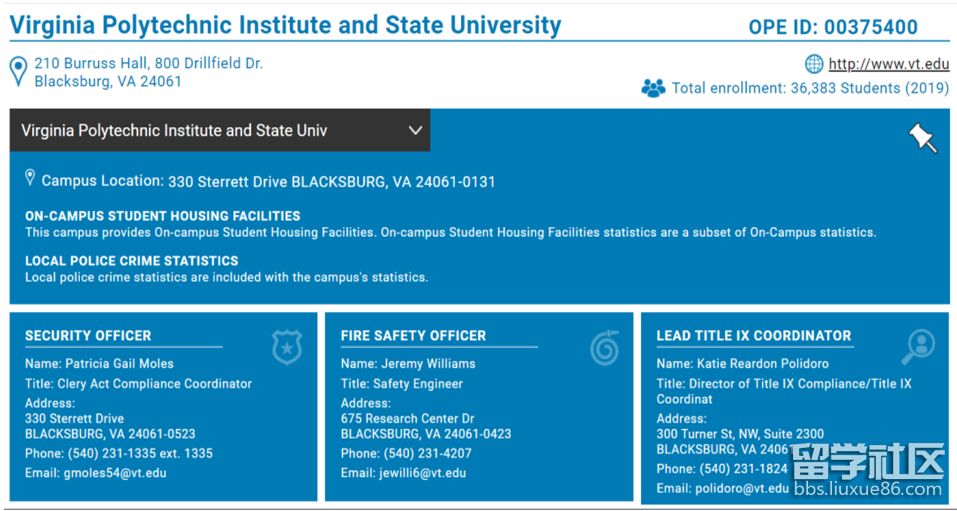957x511 pixels.
Task: Click email polidoro@vt.edu
Action: click(x=742, y=488)
